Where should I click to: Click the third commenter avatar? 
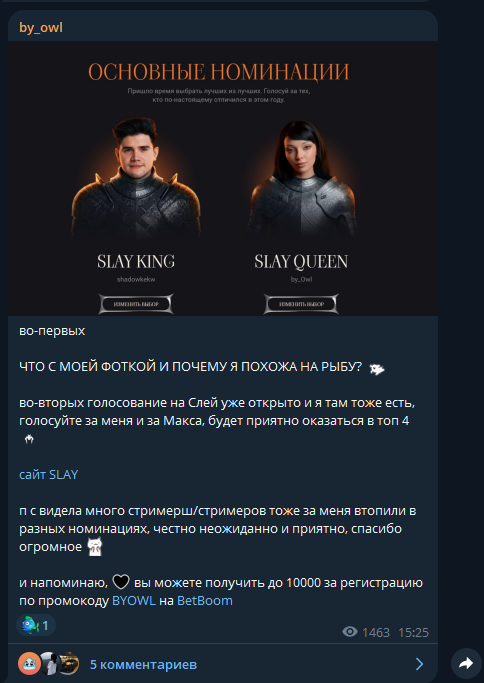tap(70, 664)
